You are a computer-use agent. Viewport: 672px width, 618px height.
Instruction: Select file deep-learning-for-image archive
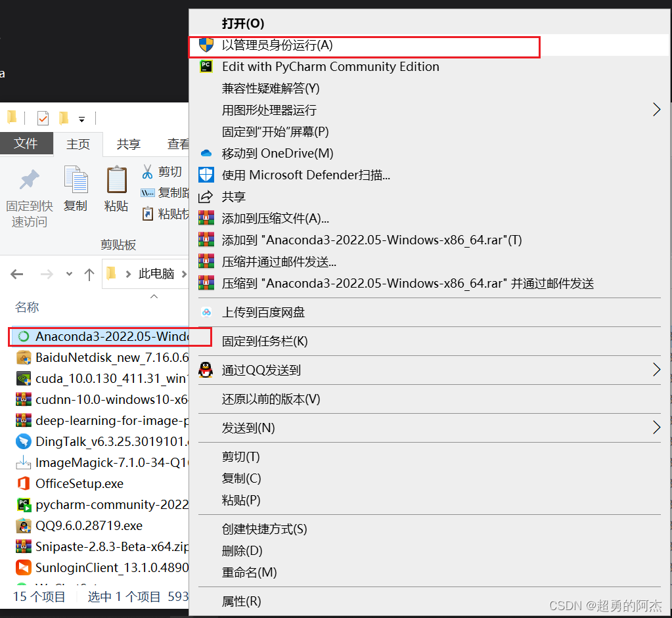[x=112, y=420]
